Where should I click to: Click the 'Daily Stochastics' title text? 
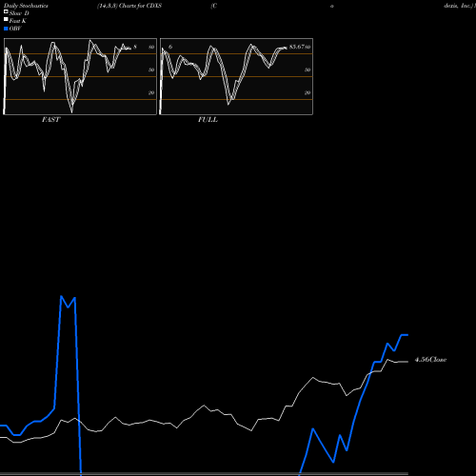pyautogui.click(x=26, y=6)
